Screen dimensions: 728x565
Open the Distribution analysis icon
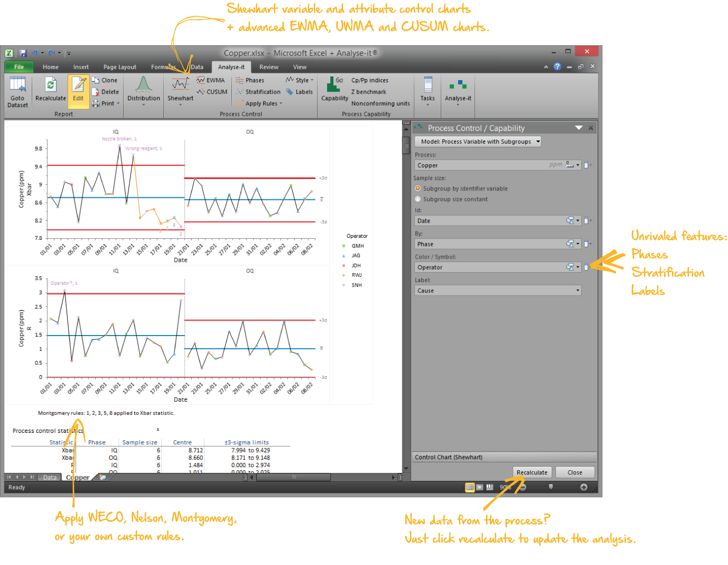[144, 84]
